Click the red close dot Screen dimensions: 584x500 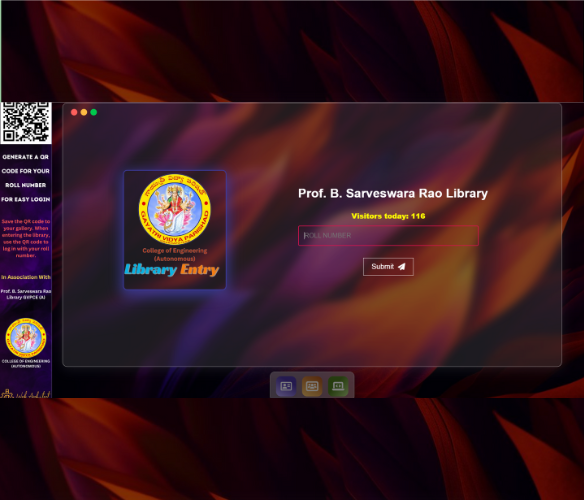(x=74, y=112)
